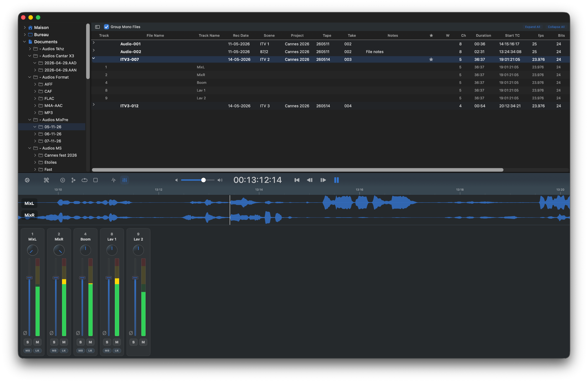Solo the Lav 2 channel

coord(134,342)
